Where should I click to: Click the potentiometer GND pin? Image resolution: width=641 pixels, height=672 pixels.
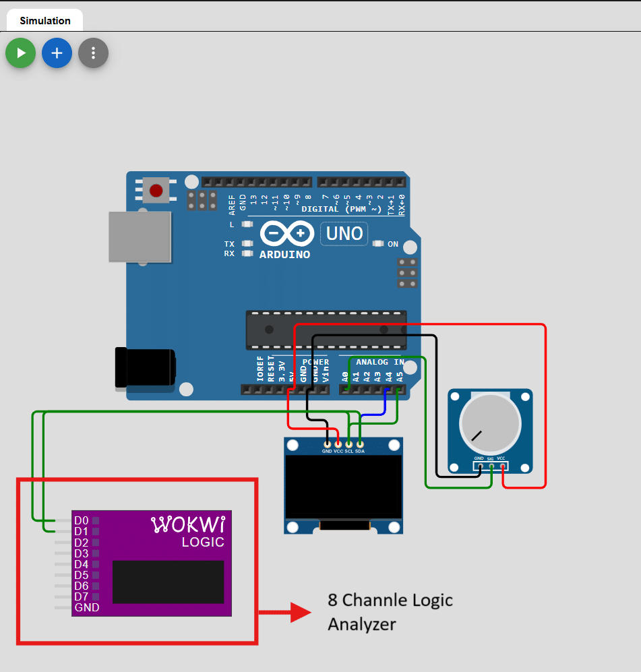[x=481, y=466]
